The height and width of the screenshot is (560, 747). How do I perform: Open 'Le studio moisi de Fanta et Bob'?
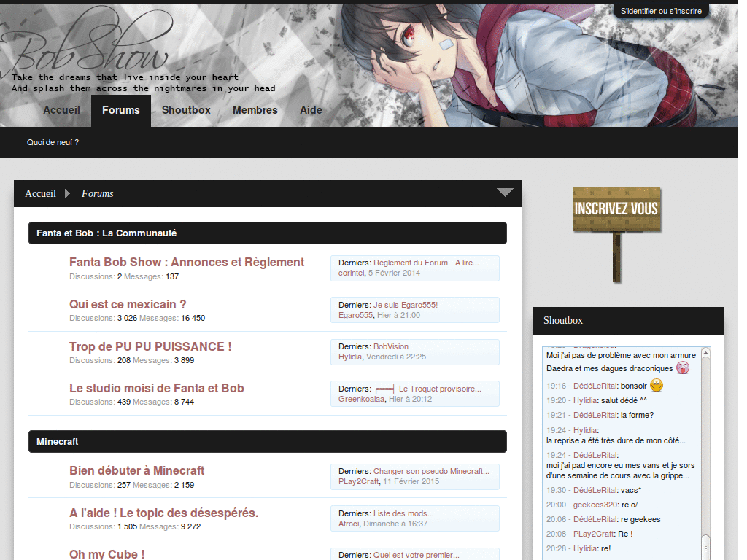[157, 388]
